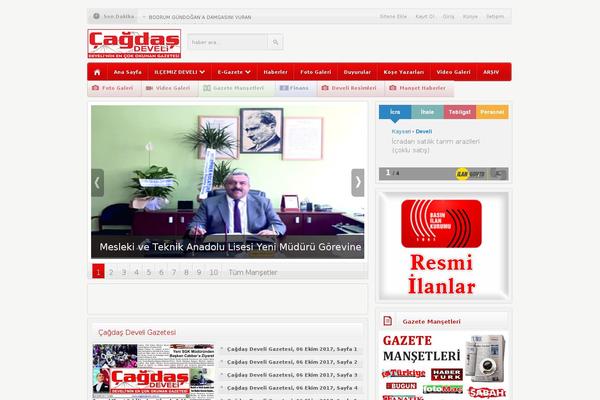
Task: Open Haberler menu item
Action: [276, 72]
